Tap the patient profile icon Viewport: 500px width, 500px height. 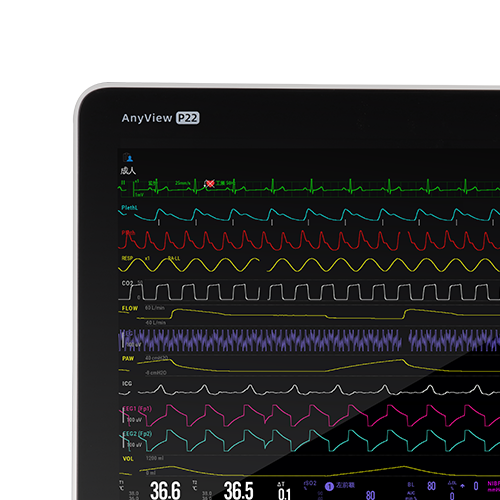pos(128,158)
